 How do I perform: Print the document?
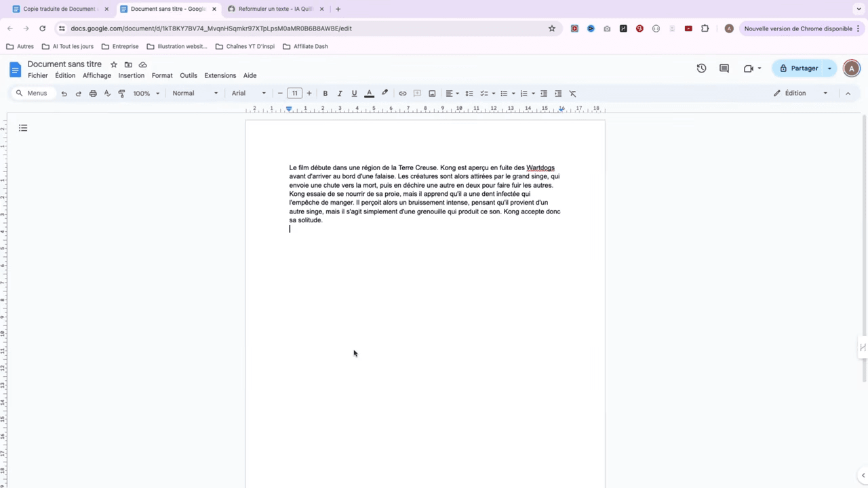(x=93, y=94)
